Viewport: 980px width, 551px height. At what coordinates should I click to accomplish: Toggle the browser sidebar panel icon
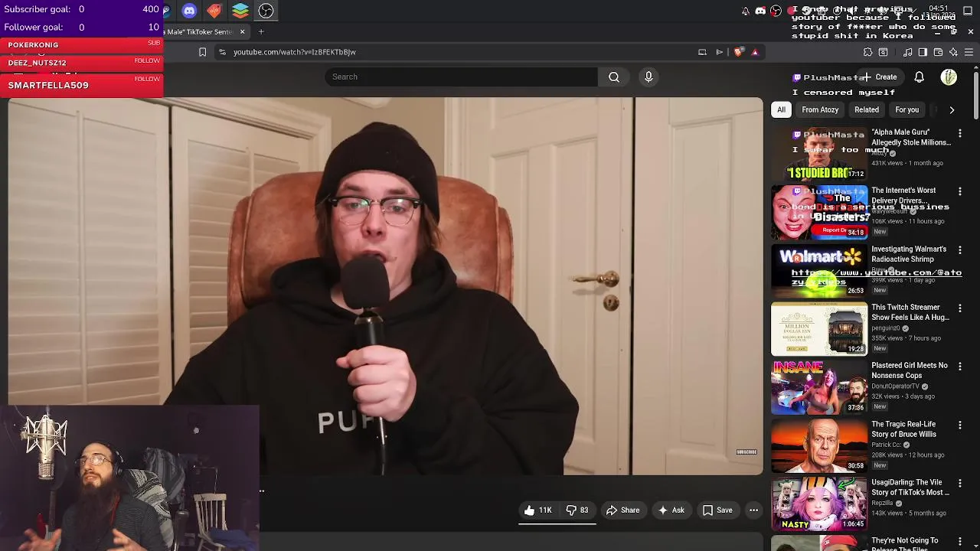coord(923,52)
